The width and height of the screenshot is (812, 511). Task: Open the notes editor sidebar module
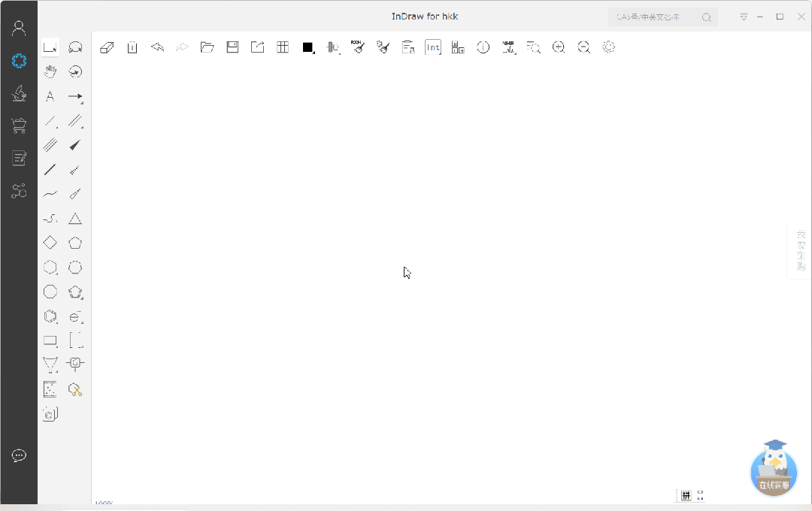click(19, 159)
